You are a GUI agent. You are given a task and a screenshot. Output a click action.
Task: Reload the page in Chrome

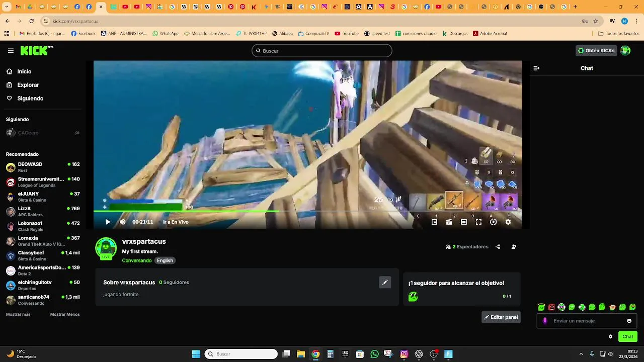[x=31, y=21]
